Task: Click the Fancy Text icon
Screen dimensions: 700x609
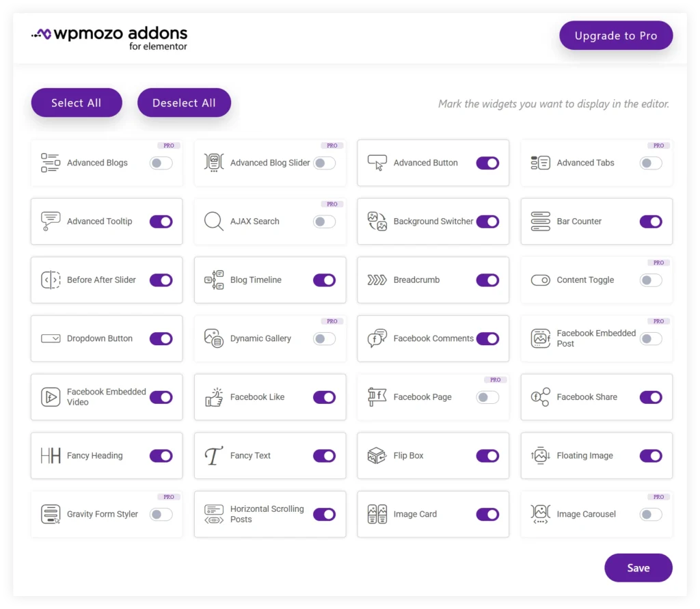Action: (x=214, y=456)
